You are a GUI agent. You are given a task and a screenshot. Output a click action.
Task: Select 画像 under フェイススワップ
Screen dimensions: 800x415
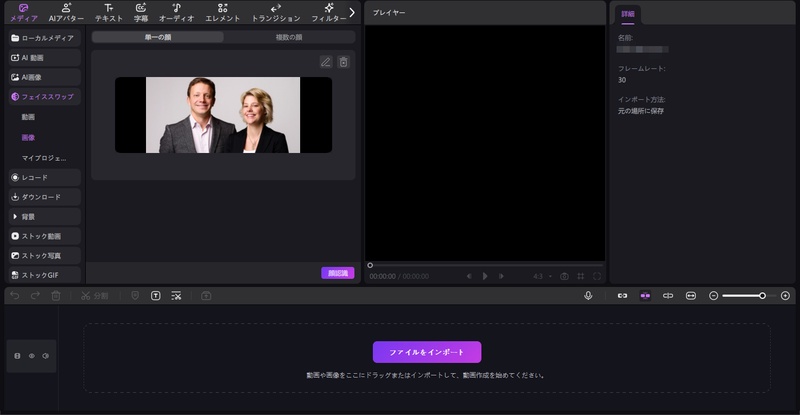(29, 137)
